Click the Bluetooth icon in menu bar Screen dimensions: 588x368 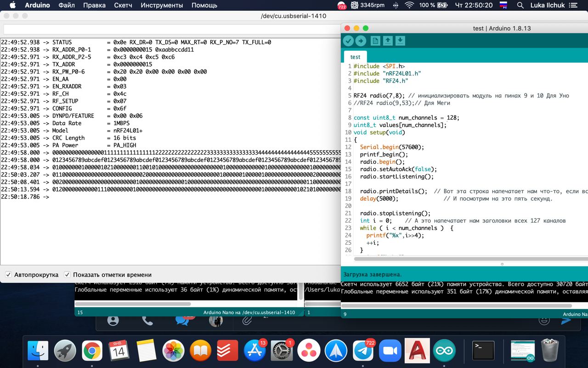(x=396, y=6)
